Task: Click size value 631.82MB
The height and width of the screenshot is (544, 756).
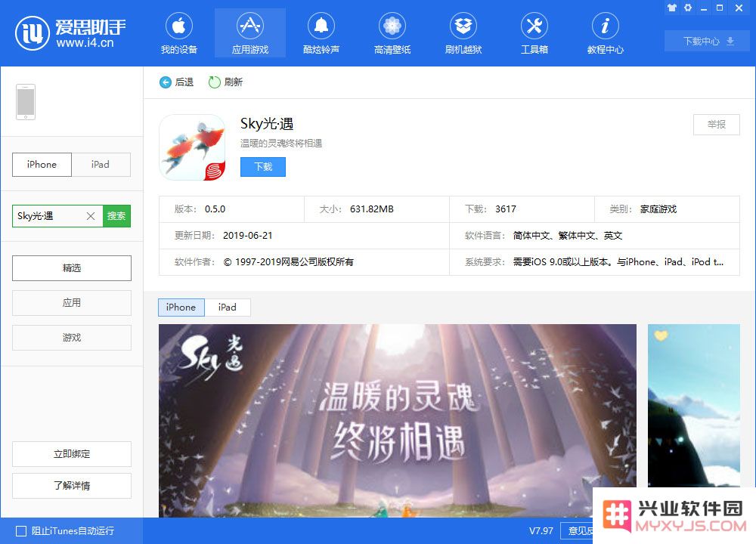Action: pos(372,209)
